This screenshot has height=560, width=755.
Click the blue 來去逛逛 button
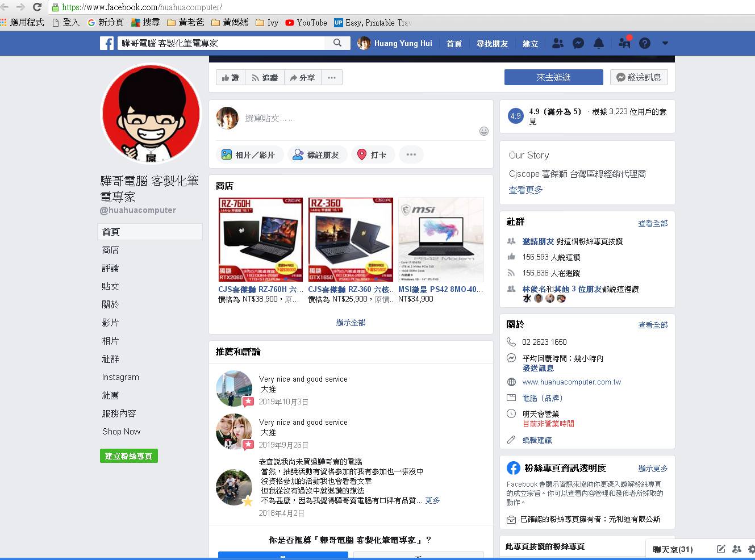pyautogui.click(x=554, y=77)
